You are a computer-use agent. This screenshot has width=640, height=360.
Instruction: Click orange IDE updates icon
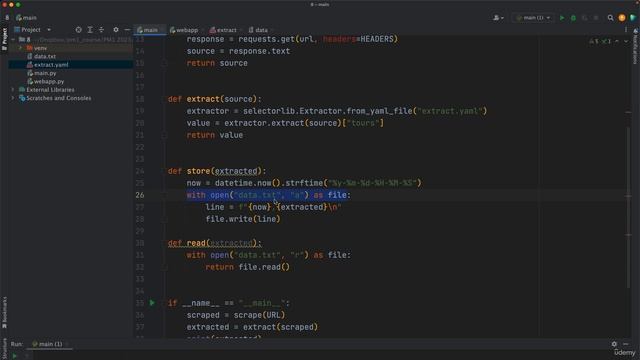point(622,18)
